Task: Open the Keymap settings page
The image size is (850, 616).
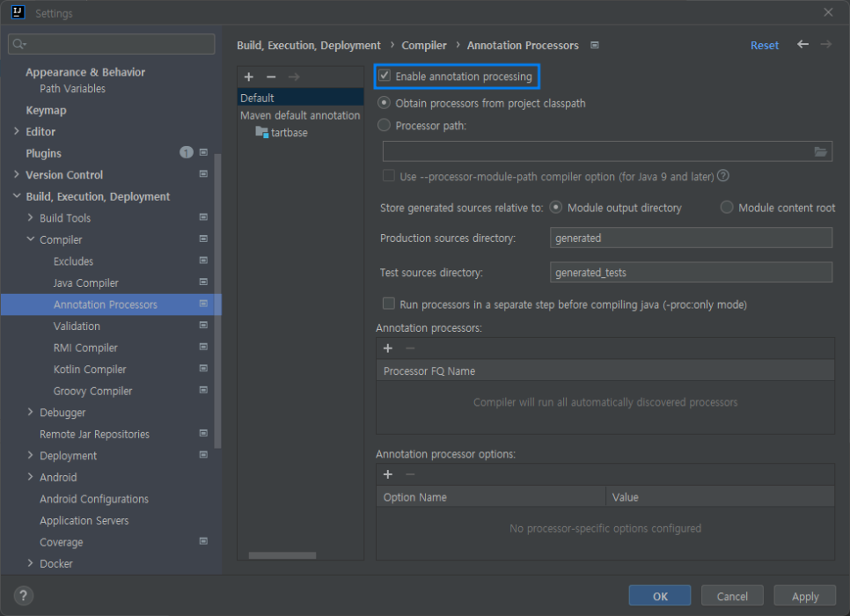Action: 46,110
